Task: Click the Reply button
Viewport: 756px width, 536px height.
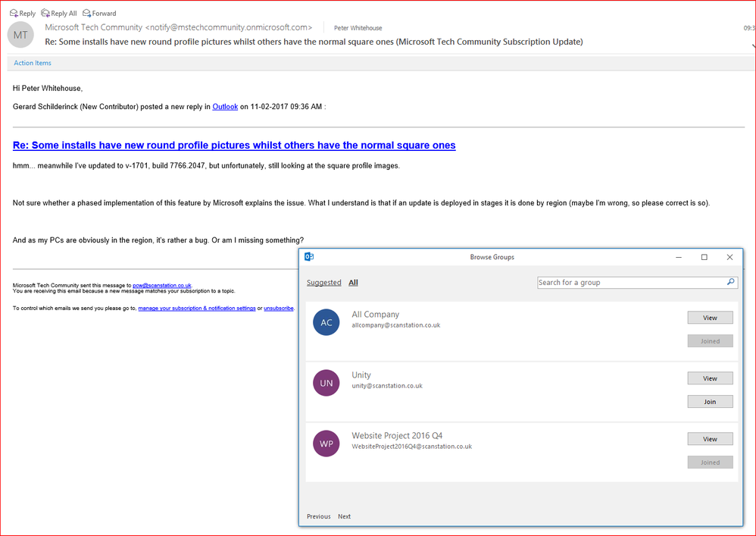Action: point(23,13)
